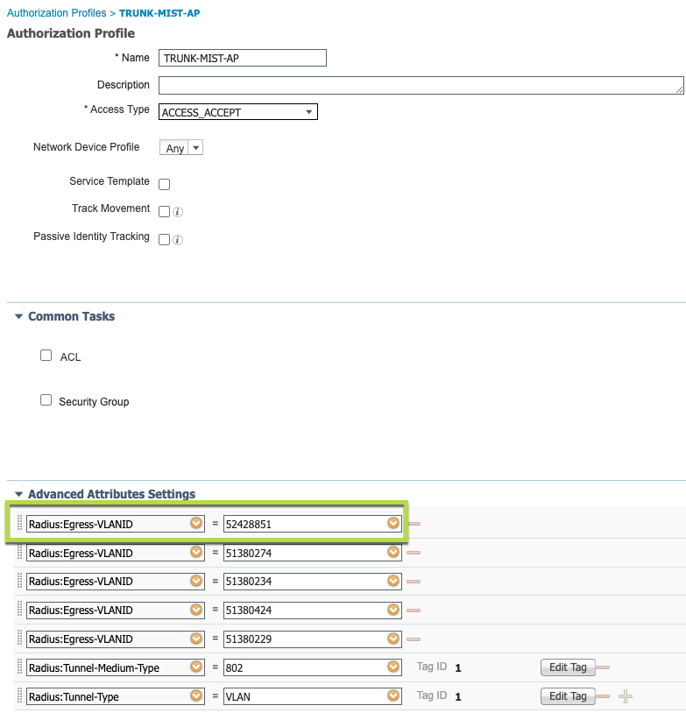Viewport: 686px width, 720px height.
Task: Open the value dropdown showing 51380274
Action: click(393, 552)
